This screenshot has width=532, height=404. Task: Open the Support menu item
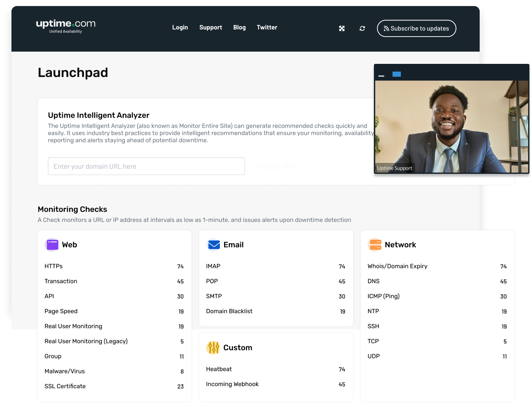coord(211,27)
